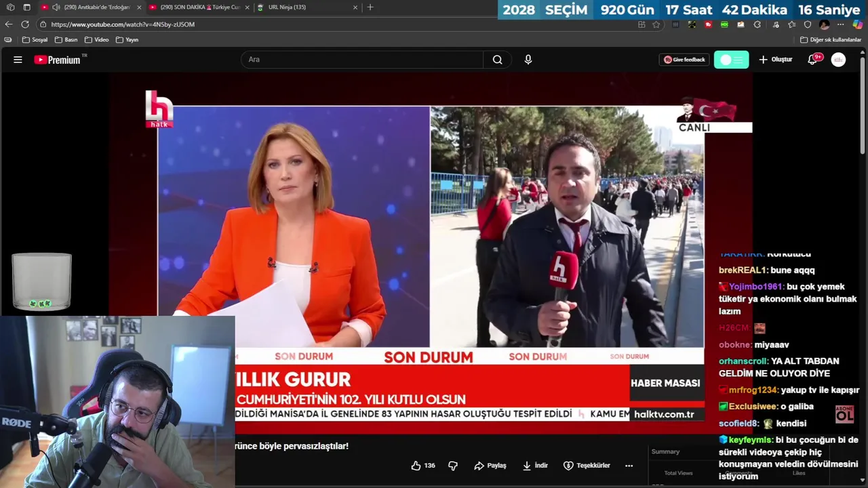
Task: Bookmark page with the star icon
Action: pyautogui.click(x=656, y=24)
